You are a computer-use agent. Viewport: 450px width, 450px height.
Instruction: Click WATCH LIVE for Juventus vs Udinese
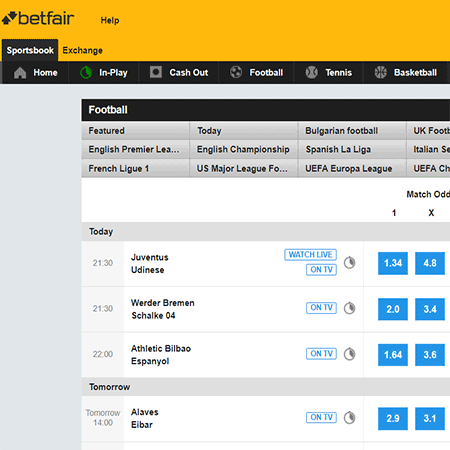pyautogui.click(x=310, y=255)
